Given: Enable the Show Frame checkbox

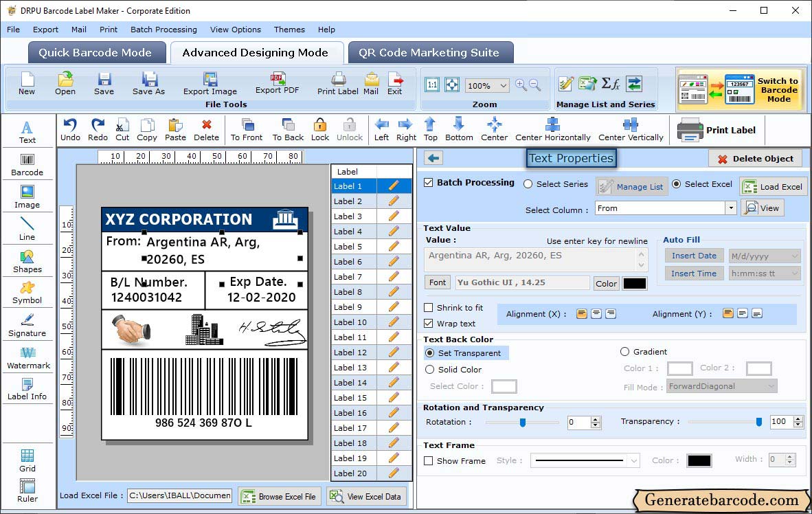Looking at the screenshot, I should coord(428,460).
